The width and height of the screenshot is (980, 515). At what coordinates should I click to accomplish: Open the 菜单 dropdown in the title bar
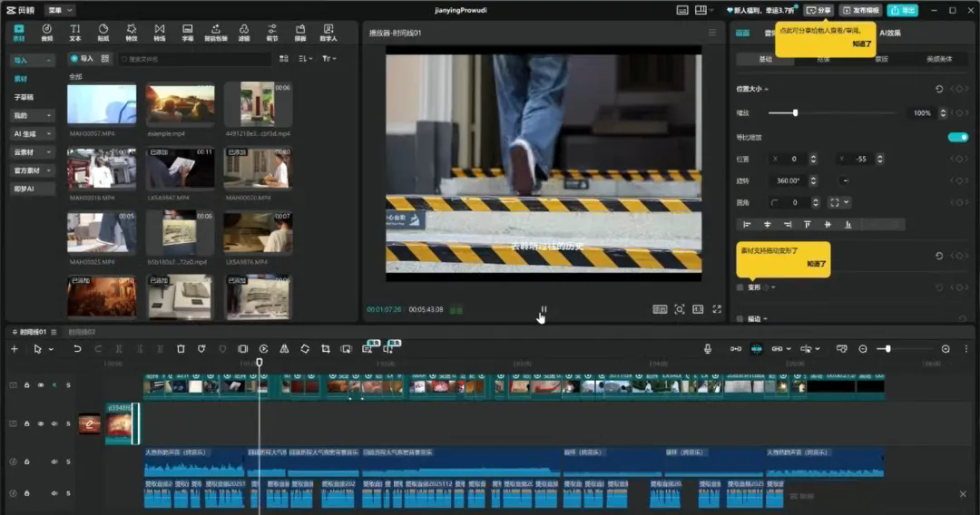(59, 10)
